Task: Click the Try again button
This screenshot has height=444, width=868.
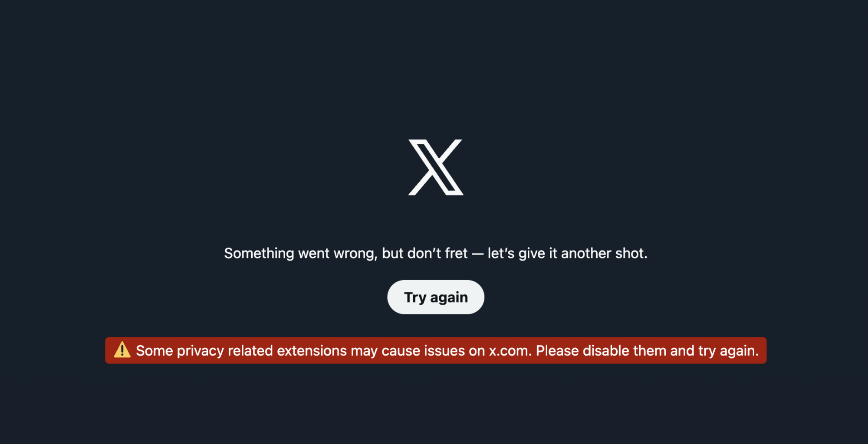Action: [436, 297]
